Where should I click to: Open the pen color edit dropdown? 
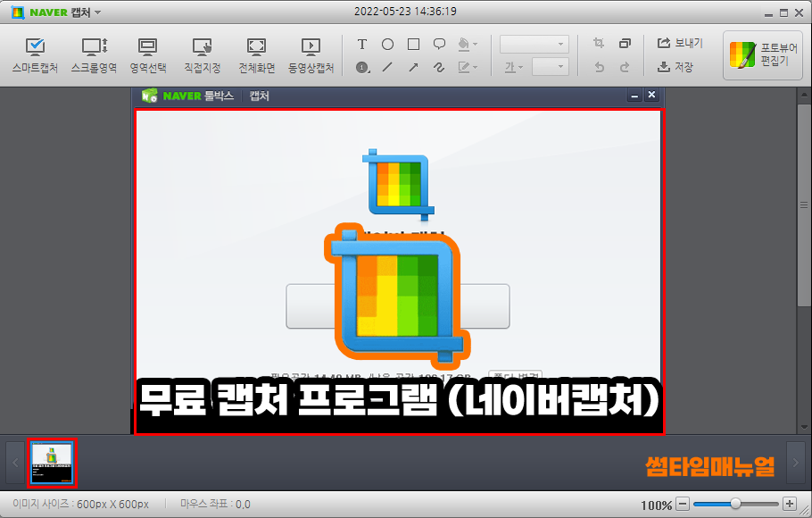[468, 67]
